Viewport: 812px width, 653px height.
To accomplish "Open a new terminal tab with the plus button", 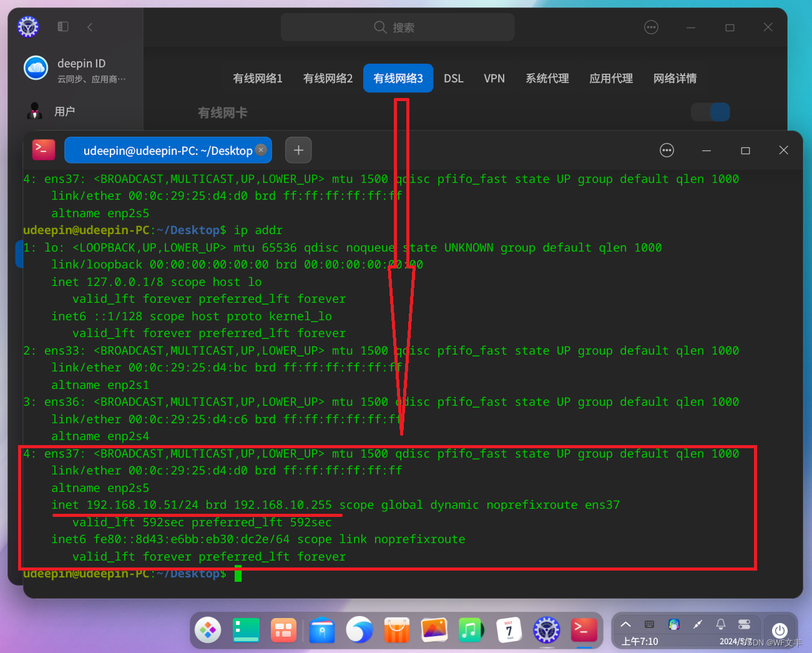I will pos(298,150).
